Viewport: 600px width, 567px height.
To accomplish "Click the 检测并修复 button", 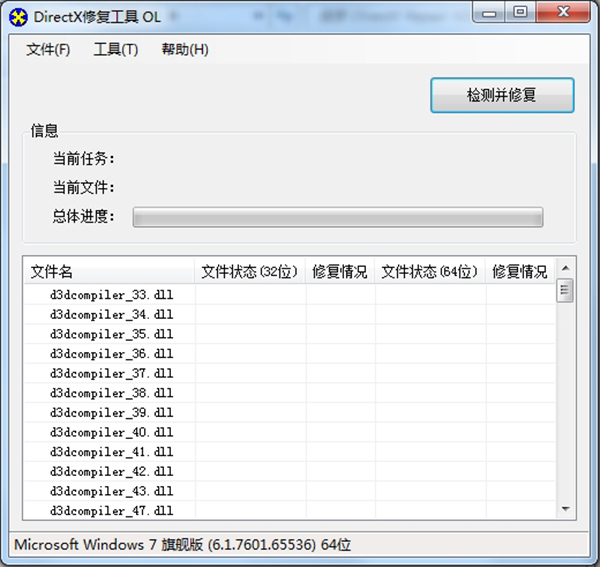I will tap(502, 95).
